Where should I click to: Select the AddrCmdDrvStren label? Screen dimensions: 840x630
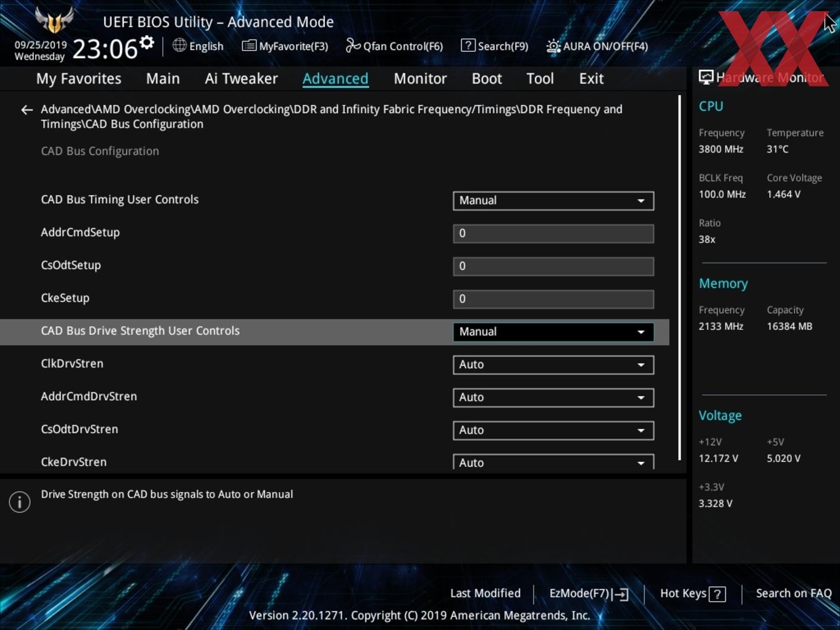pyautogui.click(x=89, y=397)
